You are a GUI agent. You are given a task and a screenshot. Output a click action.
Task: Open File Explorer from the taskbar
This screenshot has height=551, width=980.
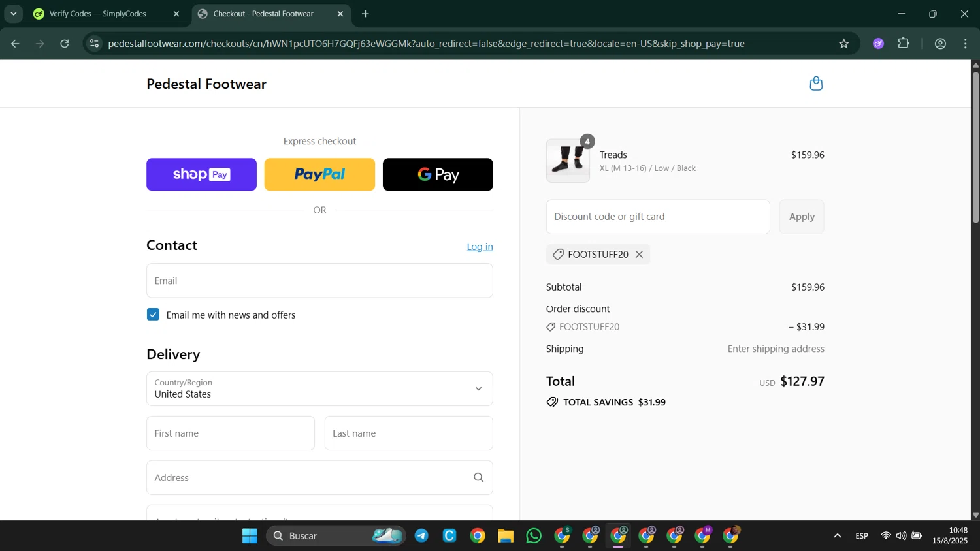point(506,536)
